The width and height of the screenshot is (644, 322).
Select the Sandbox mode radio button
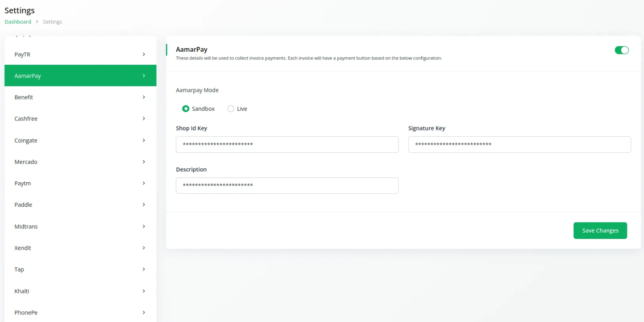click(x=186, y=109)
